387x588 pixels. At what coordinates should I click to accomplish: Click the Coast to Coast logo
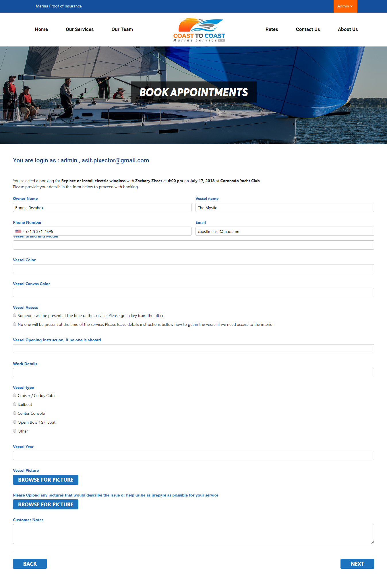pos(199,30)
